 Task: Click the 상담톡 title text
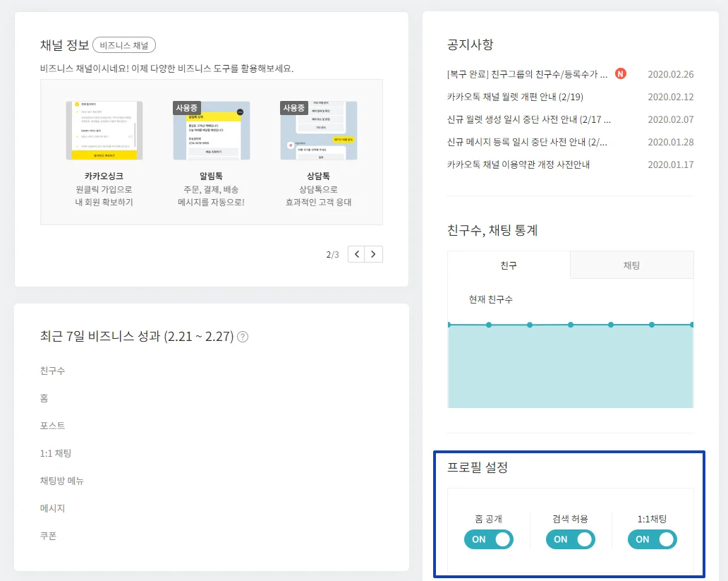point(319,176)
